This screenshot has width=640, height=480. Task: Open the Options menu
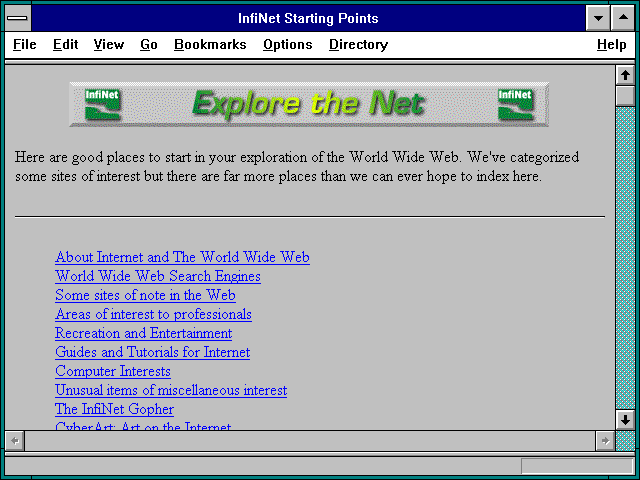pyautogui.click(x=287, y=44)
